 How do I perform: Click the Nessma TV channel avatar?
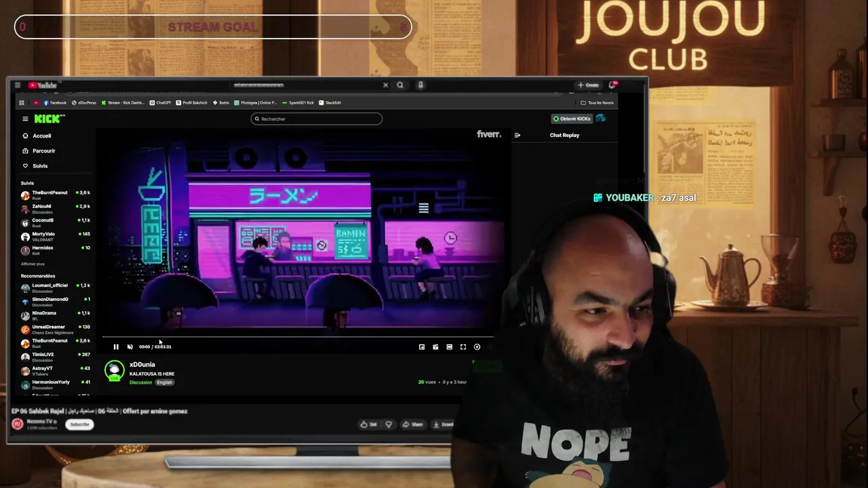pos(18,424)
